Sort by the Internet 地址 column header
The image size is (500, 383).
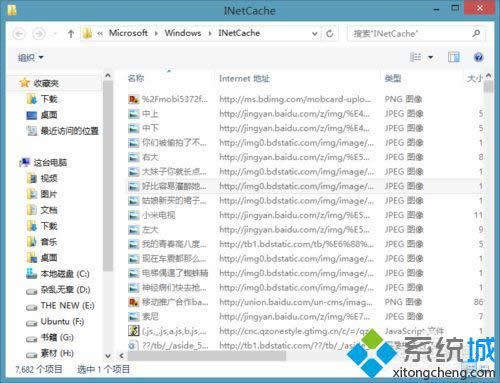pyautogui.click(x=244, y=79)
